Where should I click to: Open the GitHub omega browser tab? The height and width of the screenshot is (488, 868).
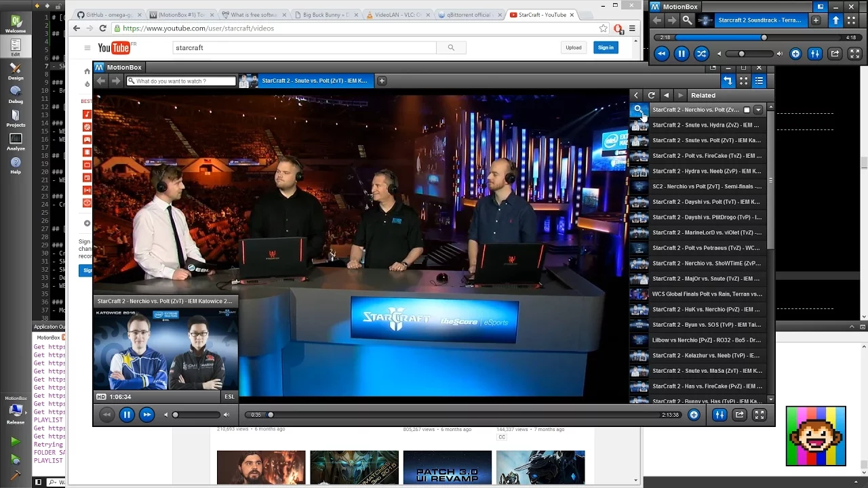click(108, 15)
